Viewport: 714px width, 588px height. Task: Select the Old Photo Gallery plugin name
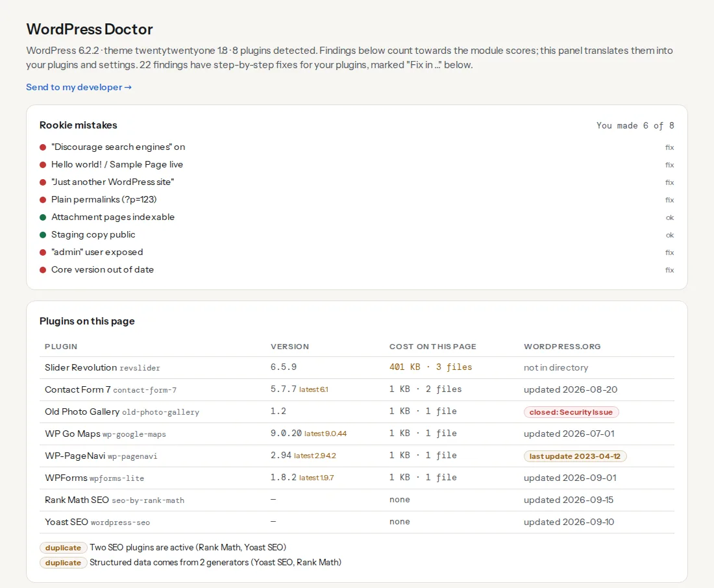point(82,411)
